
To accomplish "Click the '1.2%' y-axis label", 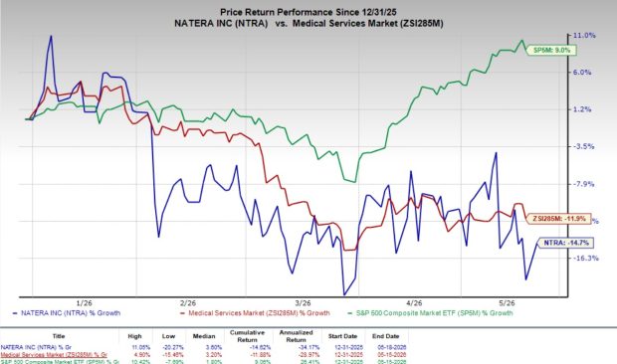I will pyautogui.click(x=582, y=109).
